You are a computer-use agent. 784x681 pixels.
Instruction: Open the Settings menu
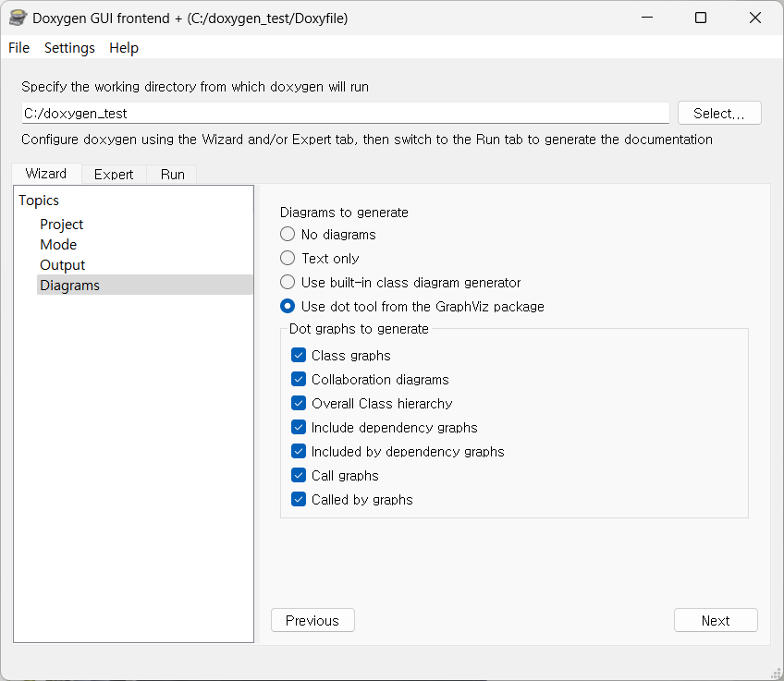click(69, 48)
